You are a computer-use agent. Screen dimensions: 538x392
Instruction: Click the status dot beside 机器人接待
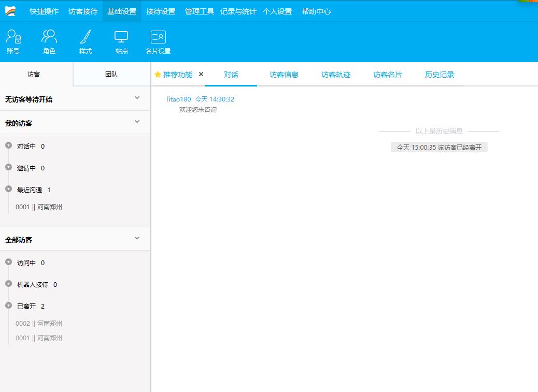point(7,284)
